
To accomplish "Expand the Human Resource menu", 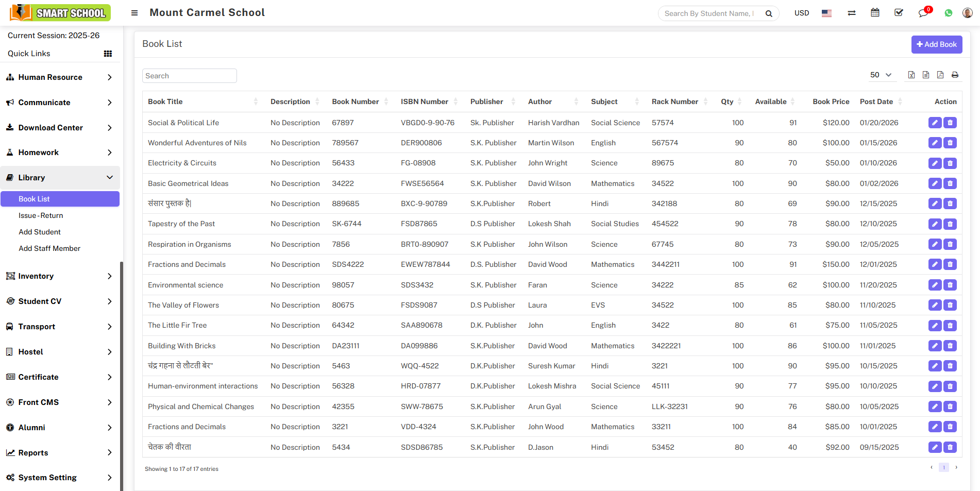I will (x=60, y=77).
